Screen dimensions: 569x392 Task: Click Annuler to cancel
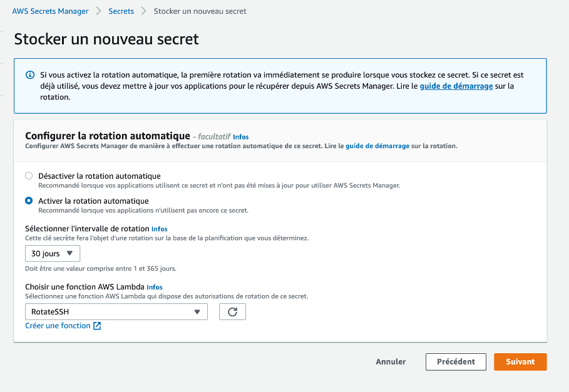391,361
